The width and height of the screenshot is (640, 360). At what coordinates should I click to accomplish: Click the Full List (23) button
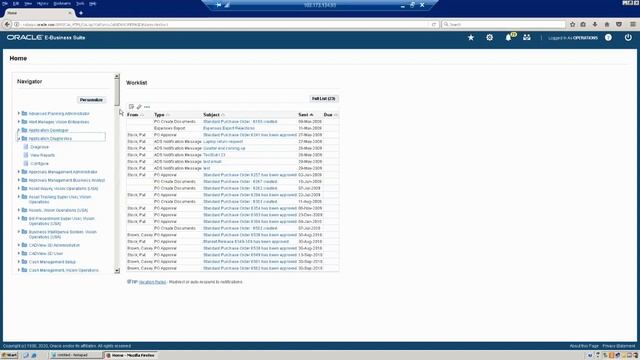tap(323, 99)
